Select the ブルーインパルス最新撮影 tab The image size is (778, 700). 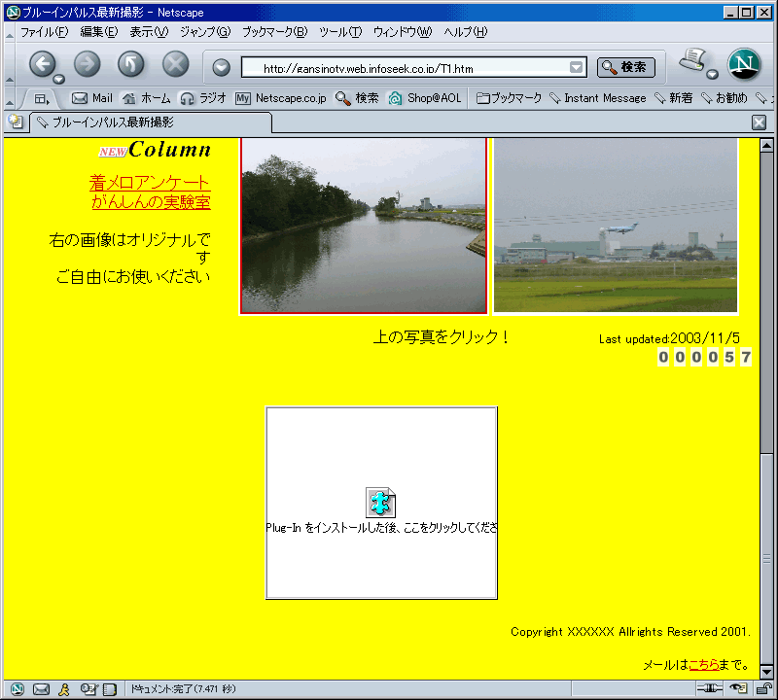pos(152,122)
